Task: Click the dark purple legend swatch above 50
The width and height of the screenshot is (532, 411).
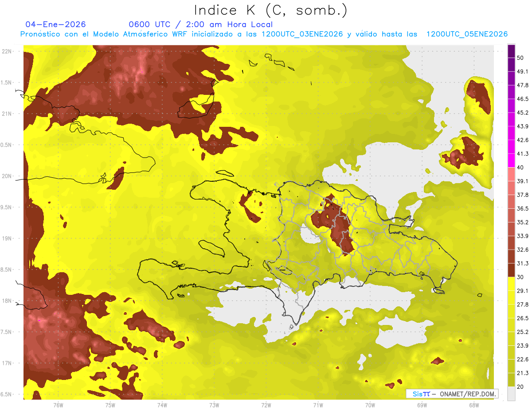Action: tap(511, 51)
